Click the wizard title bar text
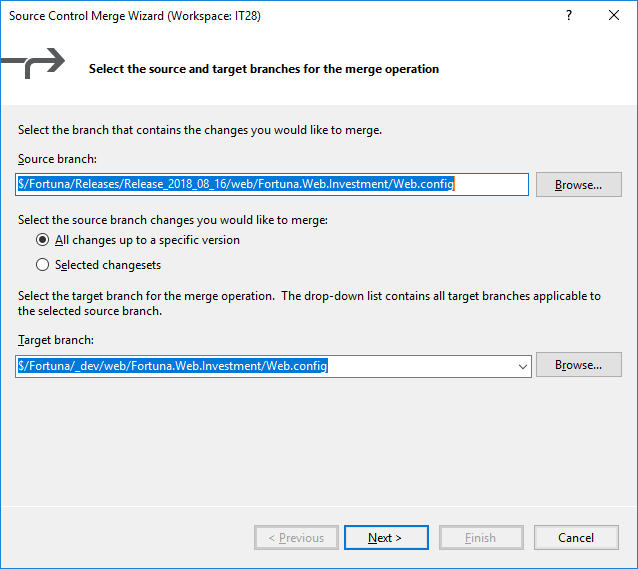 coord(135,16)
